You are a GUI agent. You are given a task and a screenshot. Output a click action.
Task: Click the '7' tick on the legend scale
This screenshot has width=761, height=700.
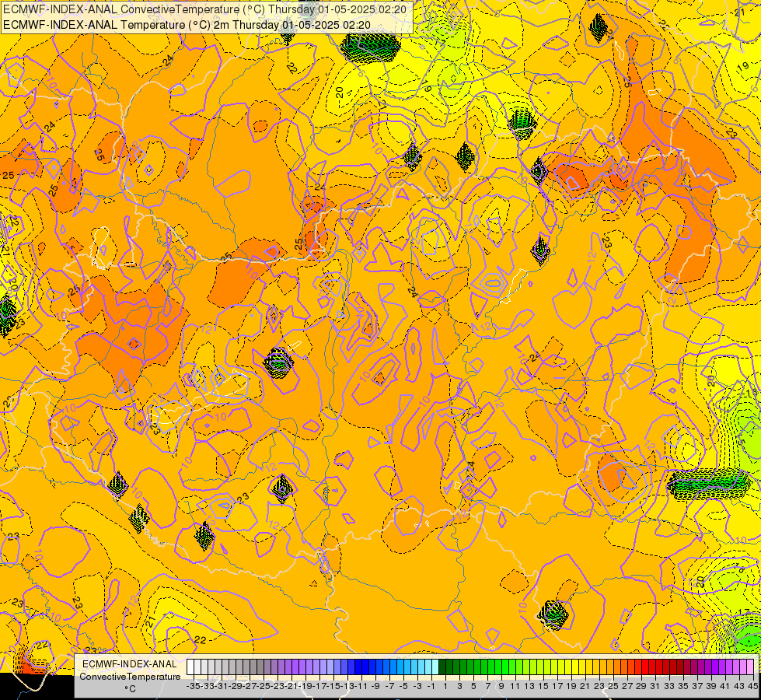(487, 687)
